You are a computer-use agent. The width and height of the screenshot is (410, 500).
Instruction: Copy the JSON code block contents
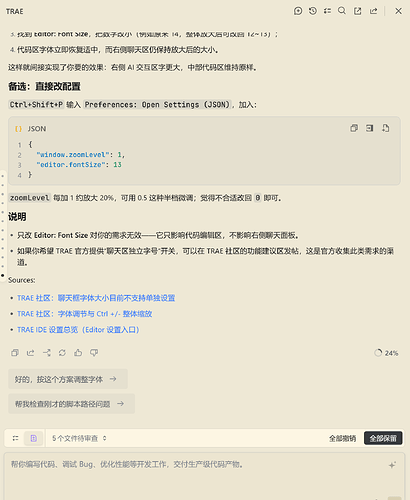(x=354, y=128)
